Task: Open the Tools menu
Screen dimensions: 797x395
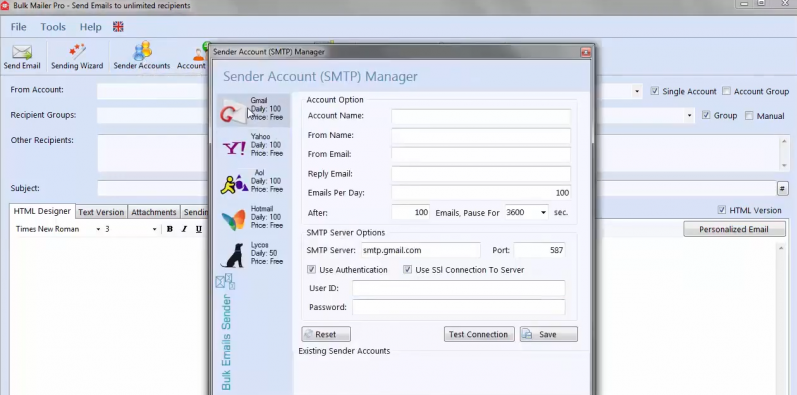Action: [x=53, y=27]
